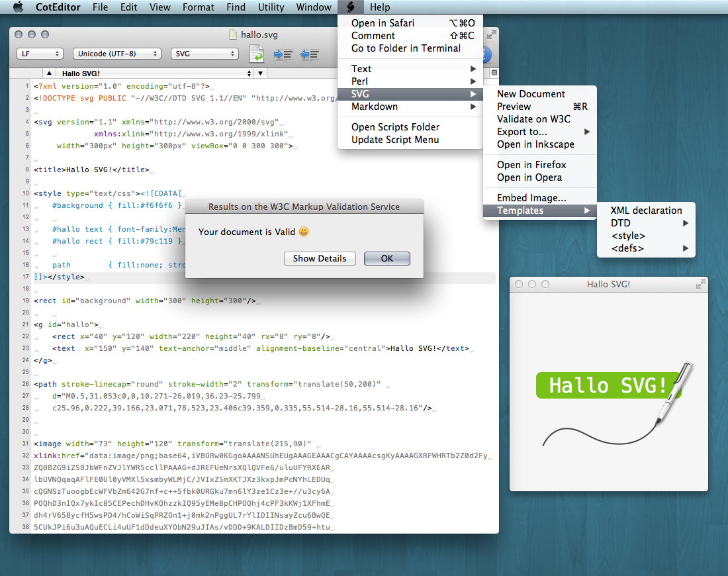Jump to next outline item arrow

pos(261,73)
